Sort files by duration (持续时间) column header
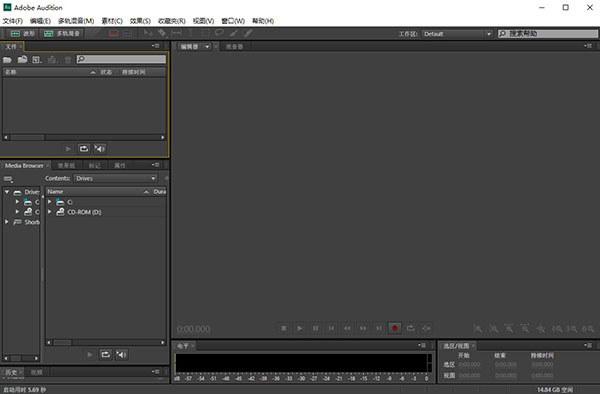This screenshot has height=394, width=600. coord(142,72)
